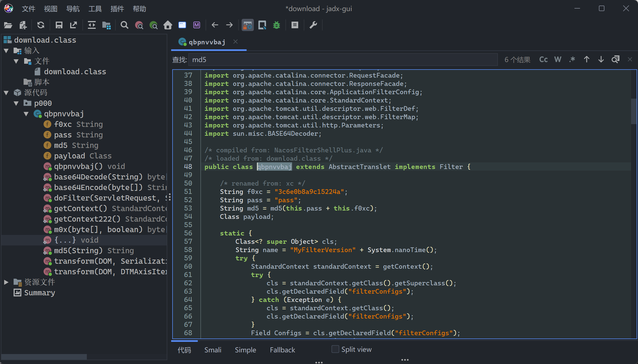Image resolution: width=638 pixels, height=364 pixels.
Task: Go to next search result arrow
Action: (601, 60)
